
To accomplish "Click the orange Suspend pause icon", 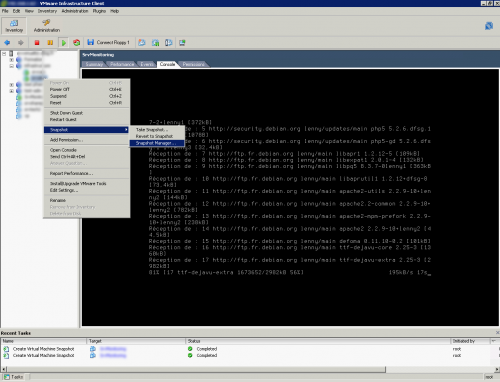I will (50, 43).
